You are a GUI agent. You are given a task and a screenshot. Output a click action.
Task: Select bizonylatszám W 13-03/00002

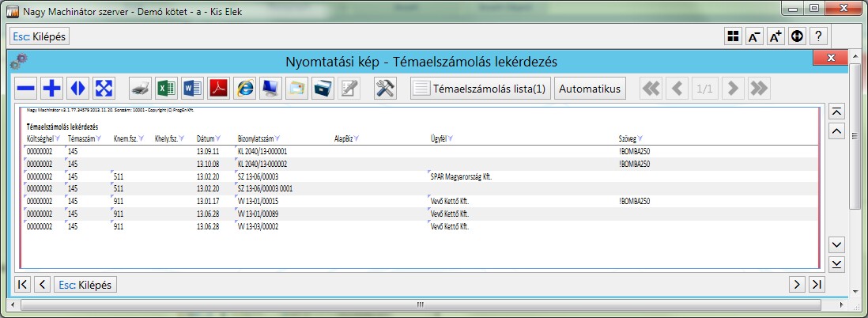pos(258,226)
